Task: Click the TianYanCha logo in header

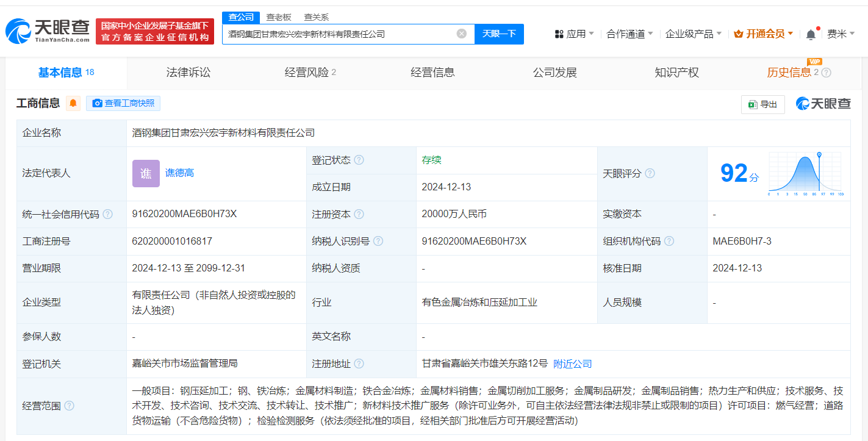Action: [x=48, y=30]
